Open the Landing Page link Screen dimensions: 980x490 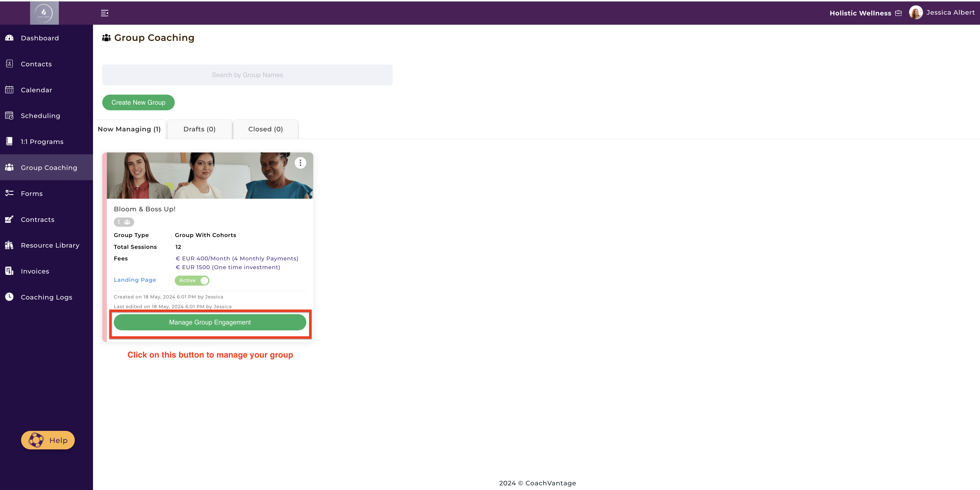[135, 280]
